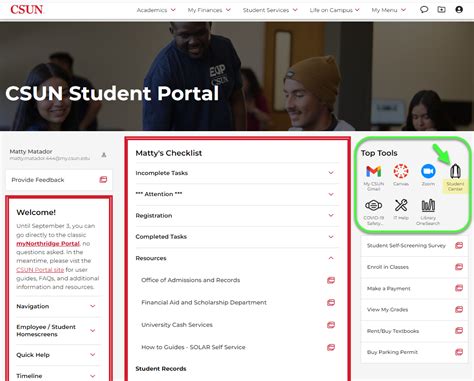Click icon beside Student Self-Screening Survey

click(x=459, y=246)
